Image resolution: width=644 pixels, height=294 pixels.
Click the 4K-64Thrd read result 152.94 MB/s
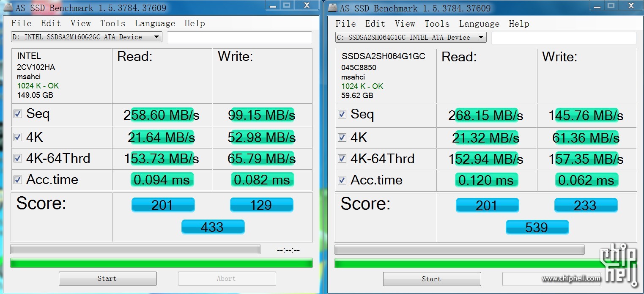[x=486, y=159]
